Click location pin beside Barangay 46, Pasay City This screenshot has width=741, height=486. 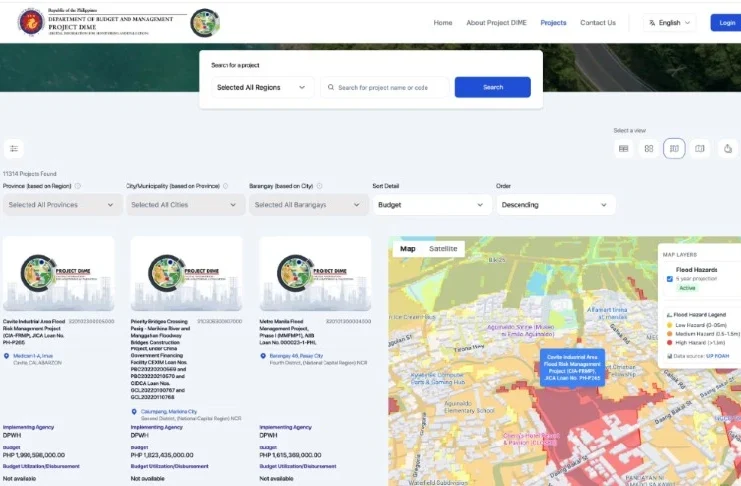click(263, 356)
